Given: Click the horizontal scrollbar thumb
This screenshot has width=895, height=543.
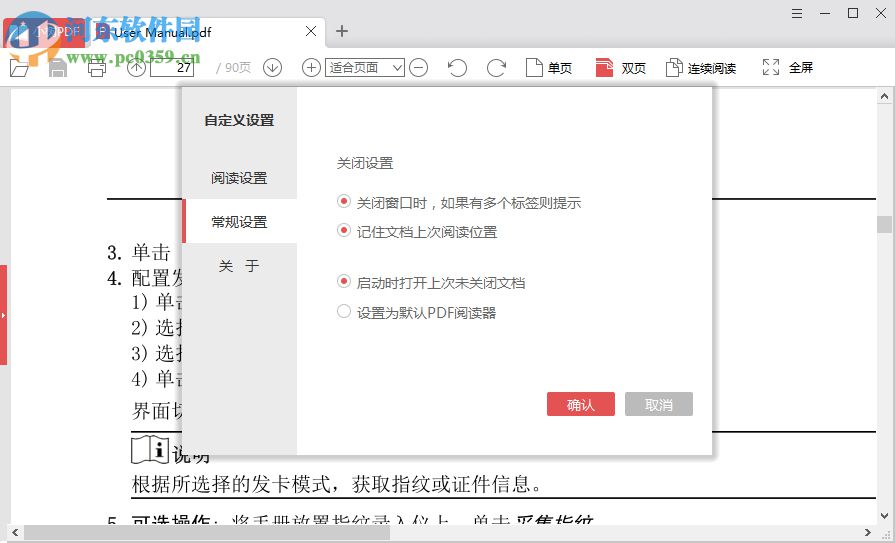Looking at the screenshot, I should click(206, 533).
